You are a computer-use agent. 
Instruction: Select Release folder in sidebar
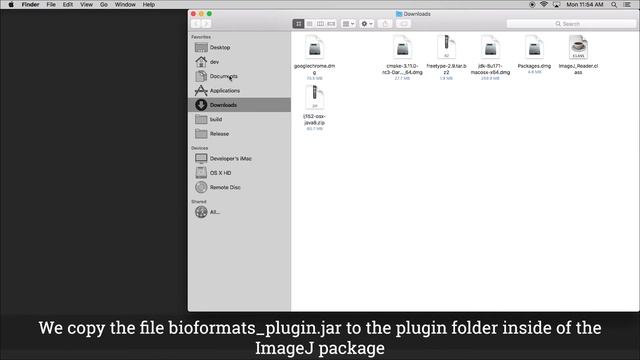coord(239,133)
